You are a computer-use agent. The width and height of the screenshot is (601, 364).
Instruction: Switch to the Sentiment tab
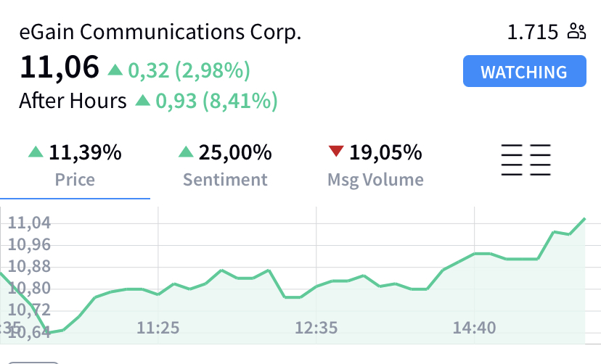tap(225, 165)
